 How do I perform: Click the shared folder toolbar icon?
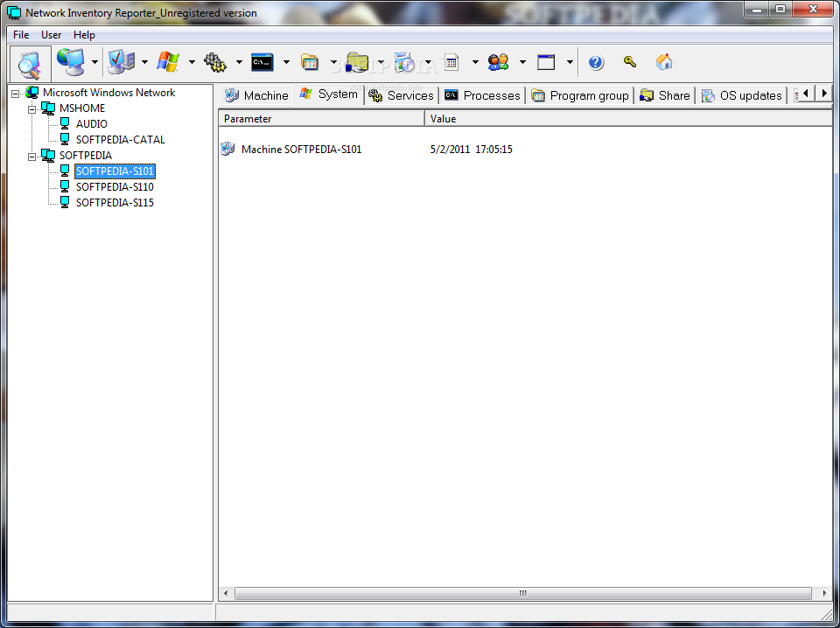(357, 62)
